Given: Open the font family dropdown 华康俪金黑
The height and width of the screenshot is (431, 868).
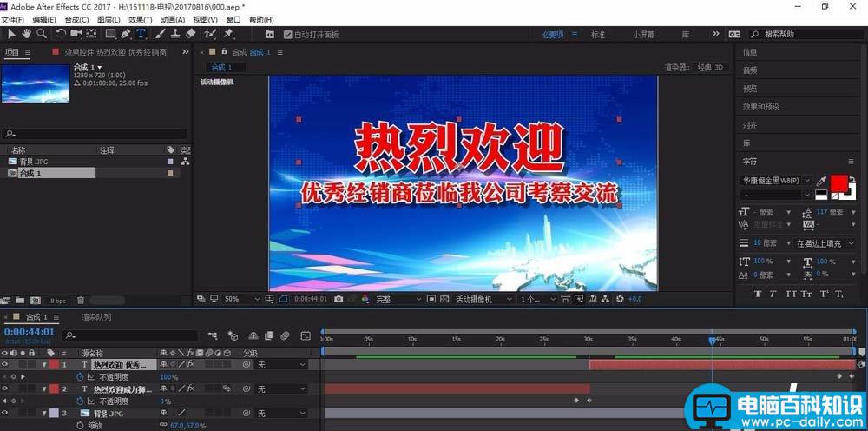Looking at the screenshot, I should (776, 181).
